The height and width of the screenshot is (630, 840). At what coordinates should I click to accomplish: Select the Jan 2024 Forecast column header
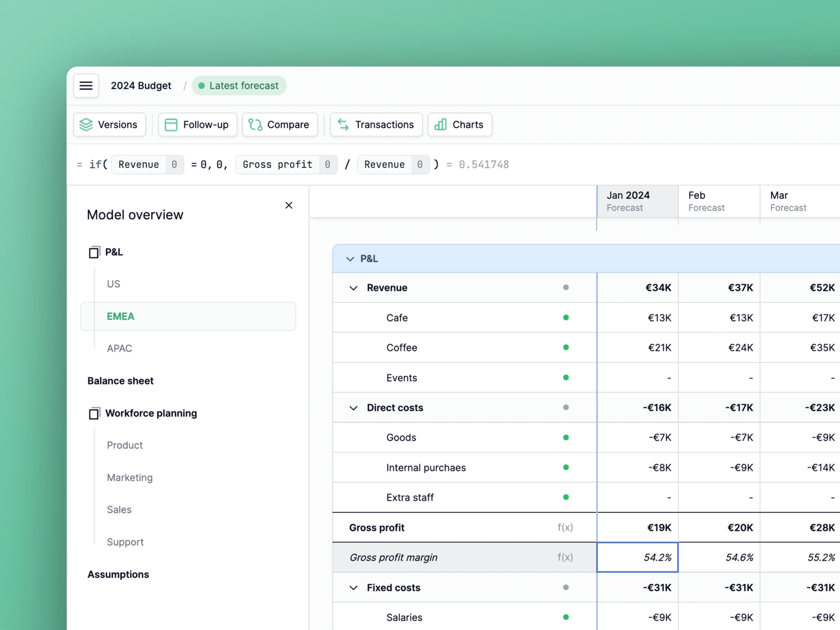638,201
